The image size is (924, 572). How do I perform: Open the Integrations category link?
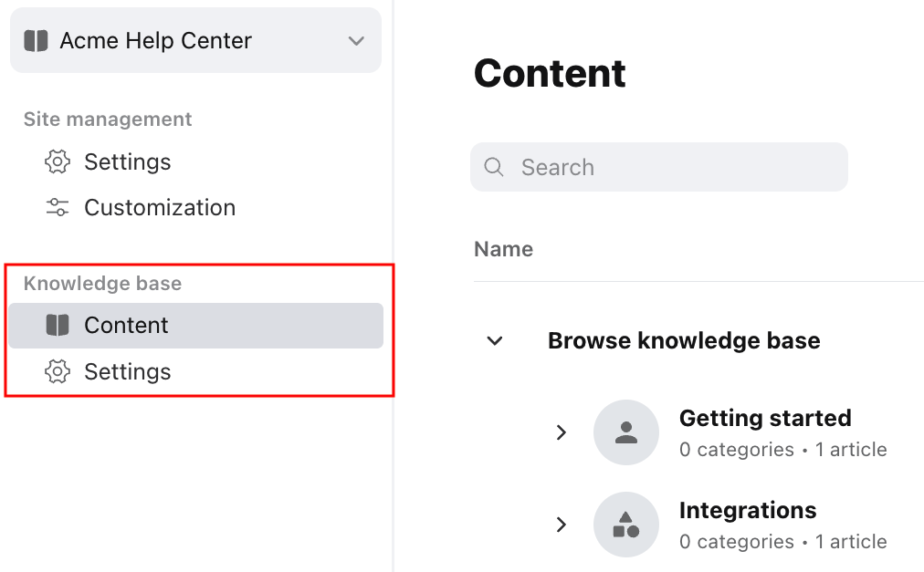[748, 510]
